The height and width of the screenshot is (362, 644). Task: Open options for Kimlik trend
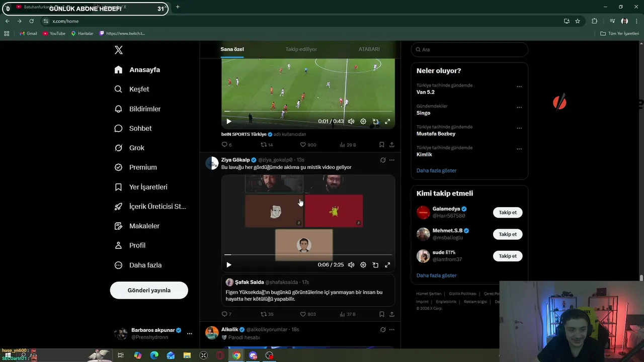coord(519,149)
